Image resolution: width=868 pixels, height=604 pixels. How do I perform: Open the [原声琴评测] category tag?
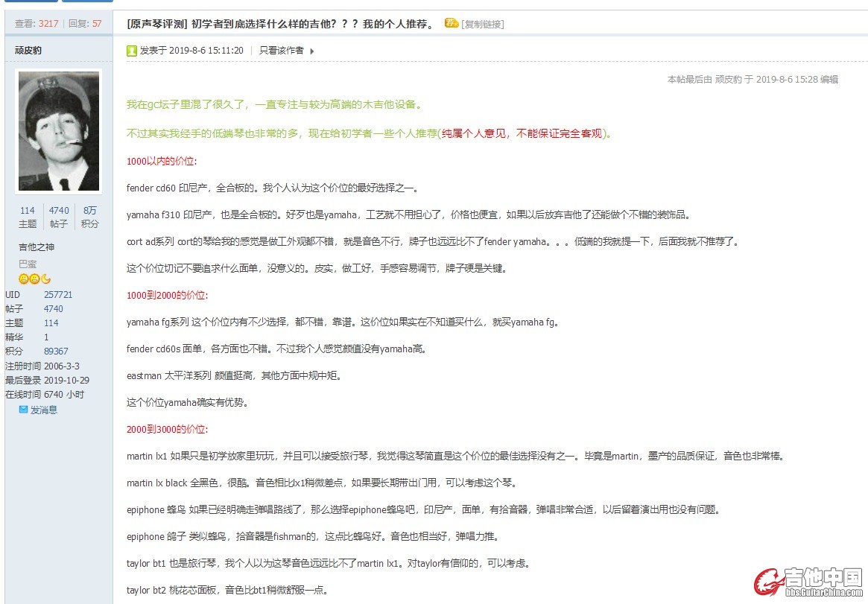click(x=157, y=24)
